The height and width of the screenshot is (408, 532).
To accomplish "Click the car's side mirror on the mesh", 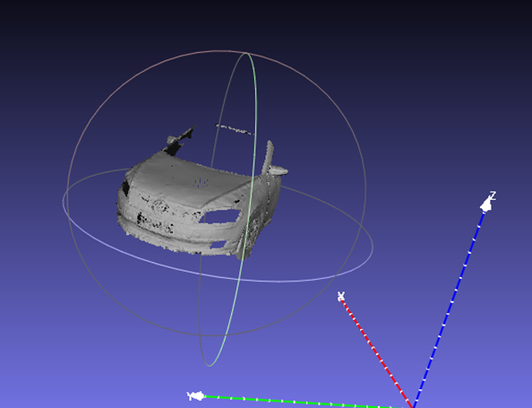I will pyautogui.click(x=278, y=170).
